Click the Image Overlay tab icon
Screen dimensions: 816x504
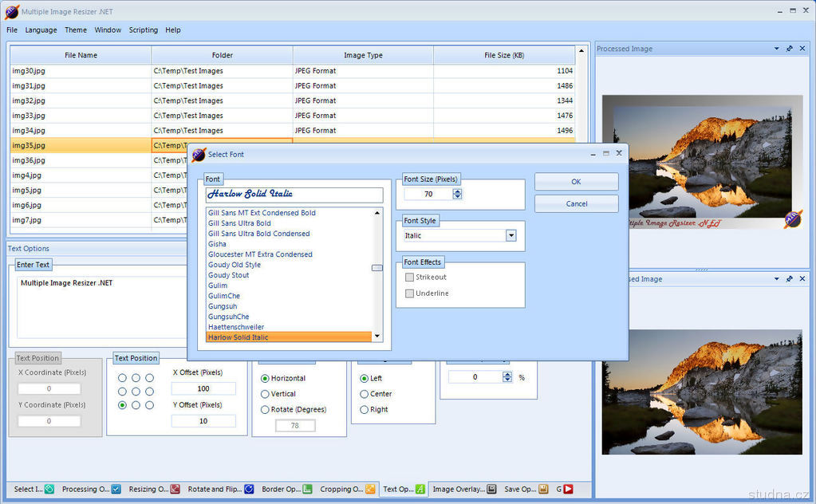tap(491, 489)
